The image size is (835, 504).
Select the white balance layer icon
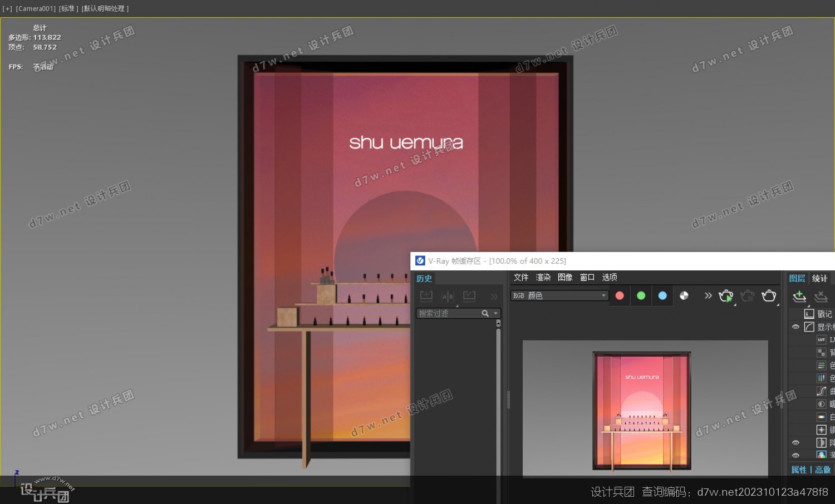(x=821, y=417)
